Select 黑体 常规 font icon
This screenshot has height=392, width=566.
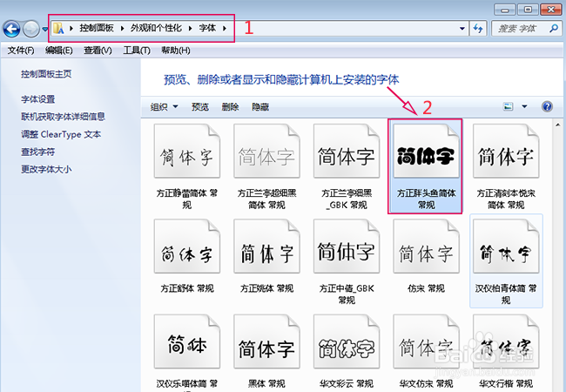point(266,341)
